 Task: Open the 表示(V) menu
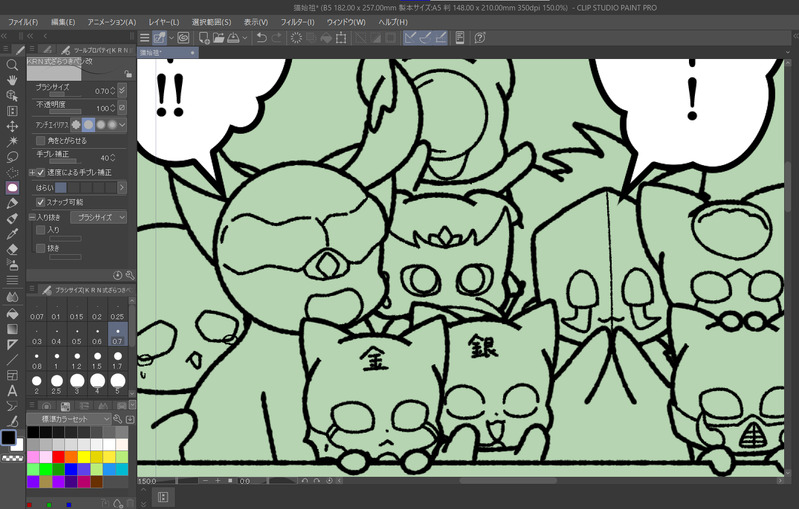pyautogui.click(x=255, y=22)
